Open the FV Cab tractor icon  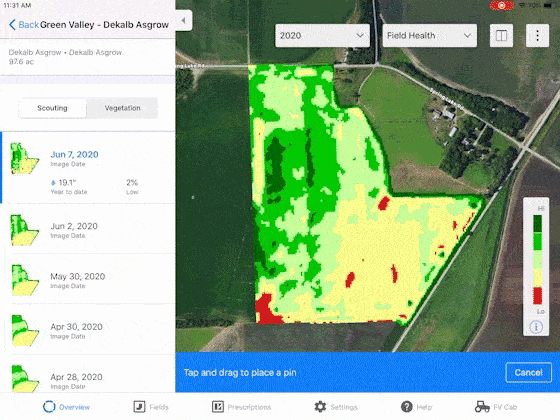pos(482,406)
